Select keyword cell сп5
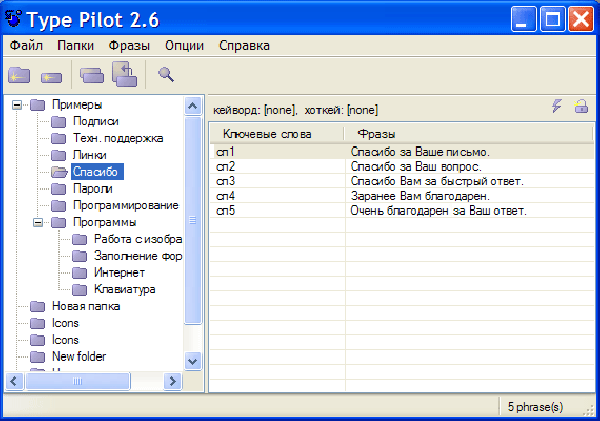This screenshot has height=421, width=600. pos(225,211)
